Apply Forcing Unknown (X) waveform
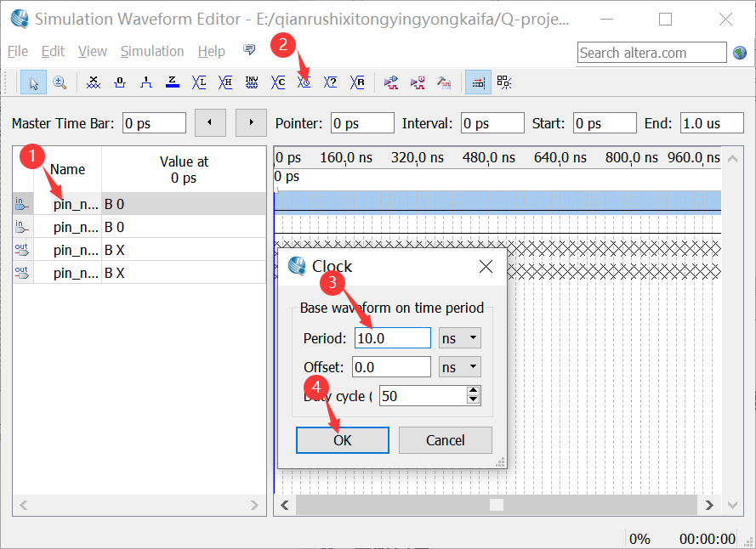The image size is (756, 549). click(x=94, y=83)
